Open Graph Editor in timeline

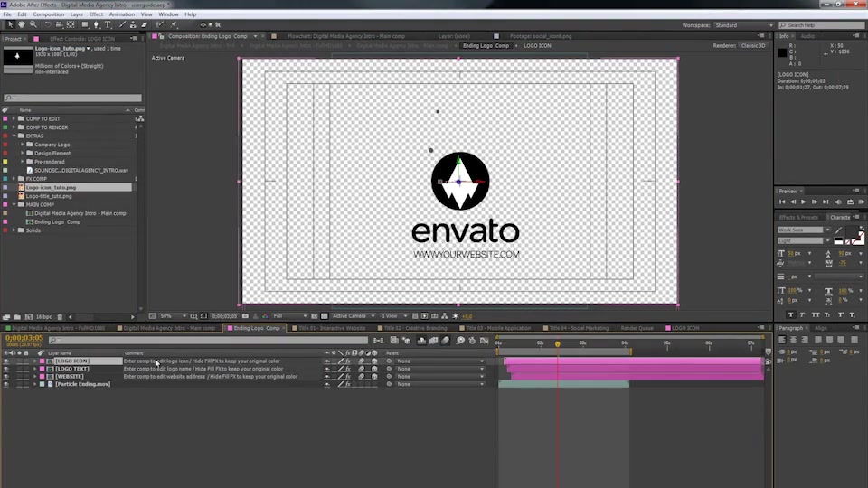485,341
